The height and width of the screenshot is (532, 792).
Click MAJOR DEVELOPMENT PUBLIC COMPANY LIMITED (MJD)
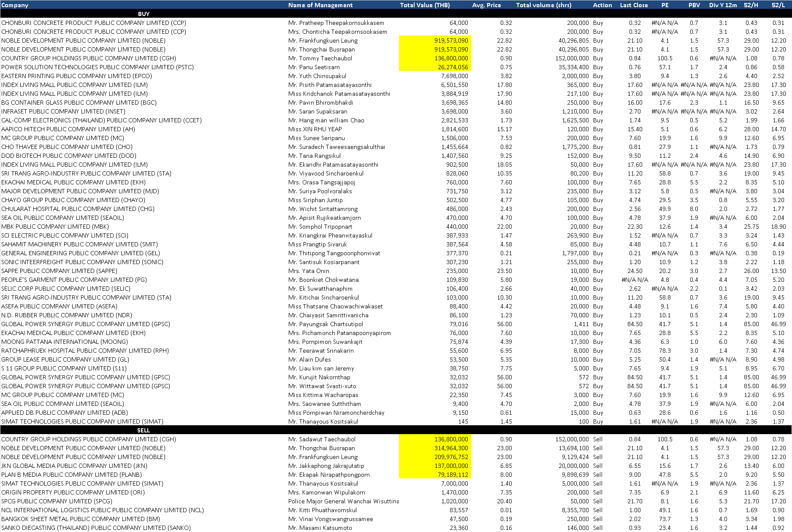(x=80, y=191)
